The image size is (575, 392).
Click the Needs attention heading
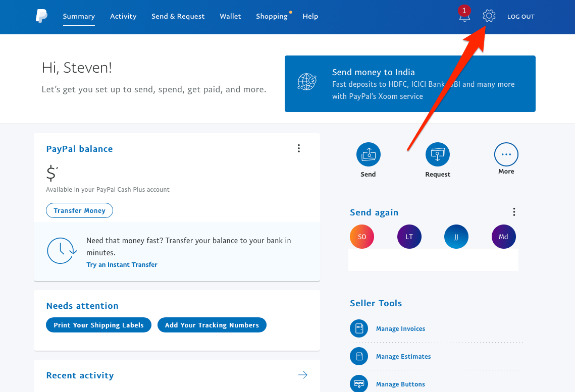tap(82, 306)
